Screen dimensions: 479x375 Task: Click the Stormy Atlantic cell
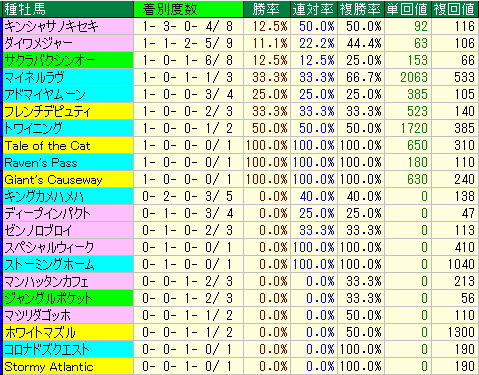click(68, 366)
